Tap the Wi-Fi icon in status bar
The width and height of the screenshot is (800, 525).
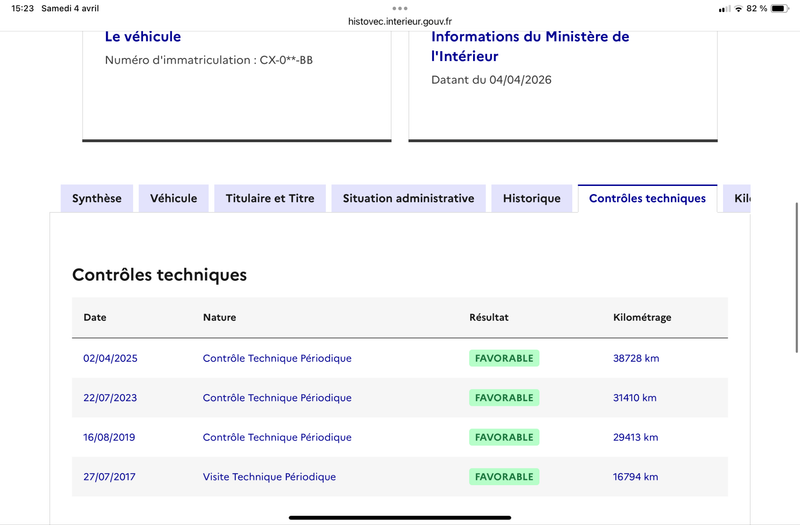pos(738,9)
